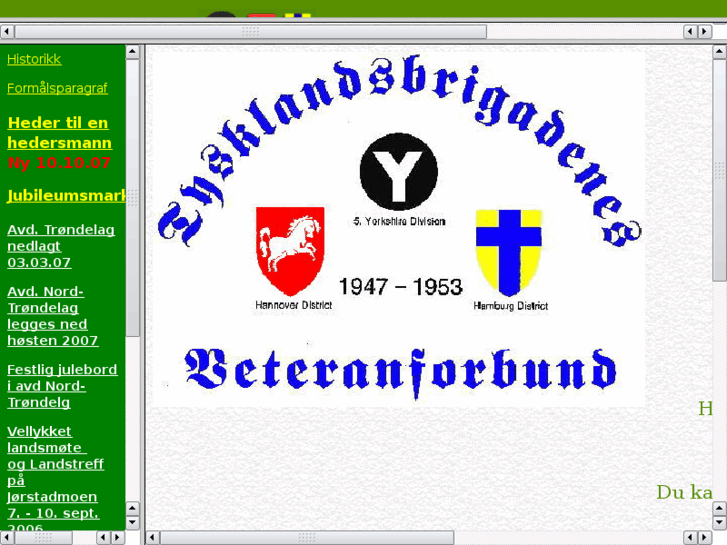Click sidebar bottom horizontal scroll left arrow
This screenshot has width=727, height=545.
[x=6, y=538]
